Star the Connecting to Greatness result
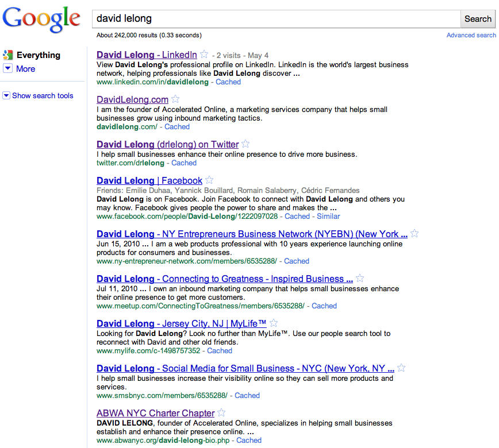499x448 pixels. tap(360, 279)
